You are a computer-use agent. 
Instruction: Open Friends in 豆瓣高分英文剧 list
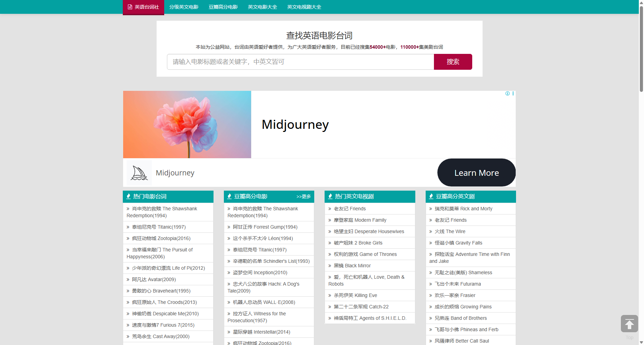450,220
